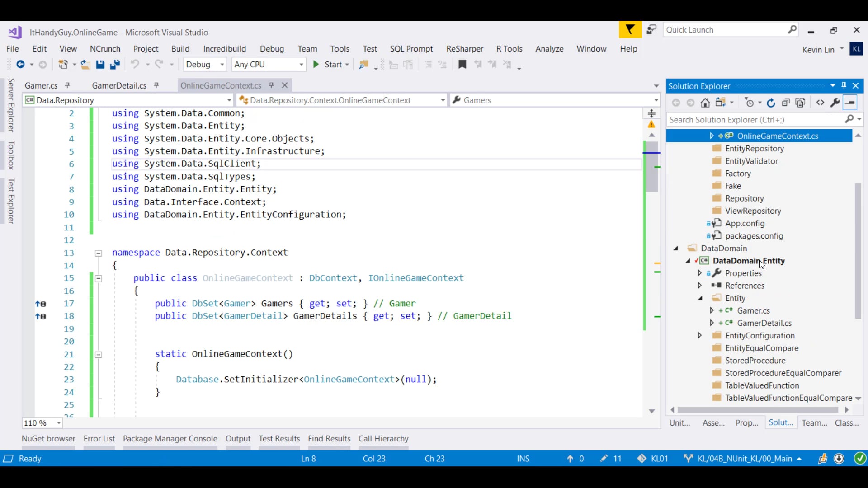The width and height of the screenshot is (868, 488).
Task: Open Properties via the wrench icon
Action: 835,103
